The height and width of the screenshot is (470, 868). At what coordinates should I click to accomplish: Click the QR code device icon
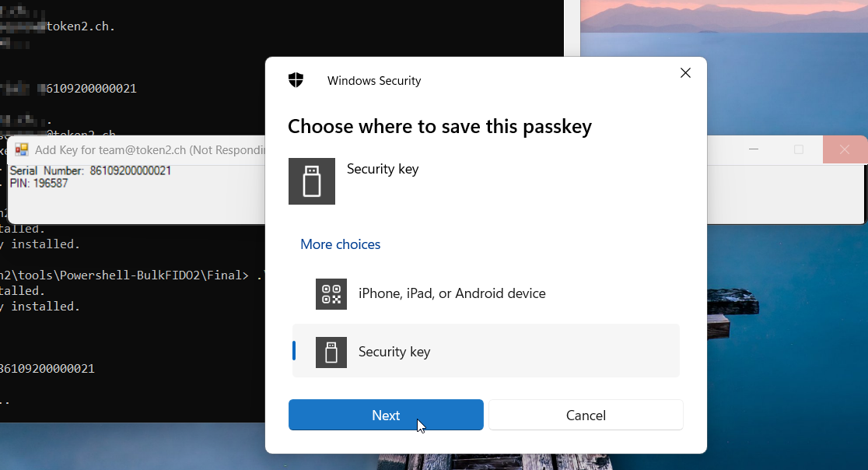pos(331,294)
